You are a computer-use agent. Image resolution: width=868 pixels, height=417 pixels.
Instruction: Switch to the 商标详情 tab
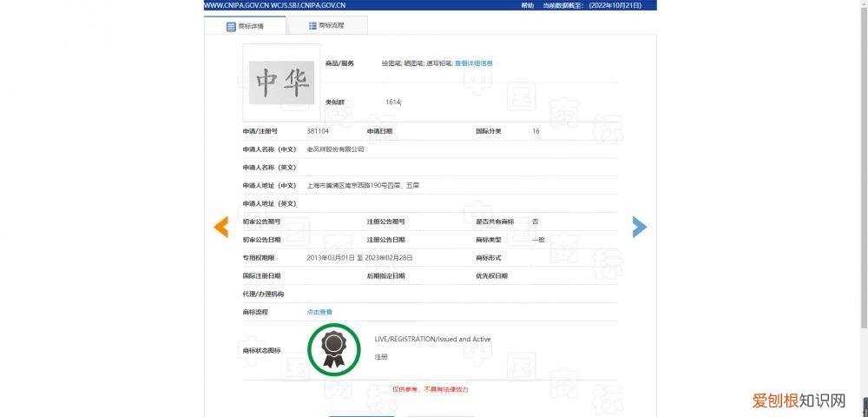coord(246,25)
